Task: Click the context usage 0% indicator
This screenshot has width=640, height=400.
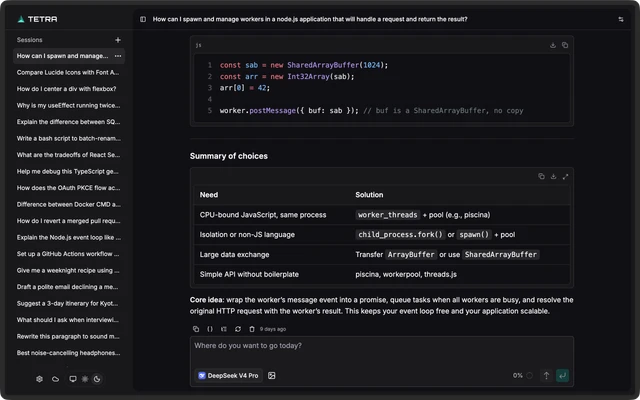Action: coord(522,376)
